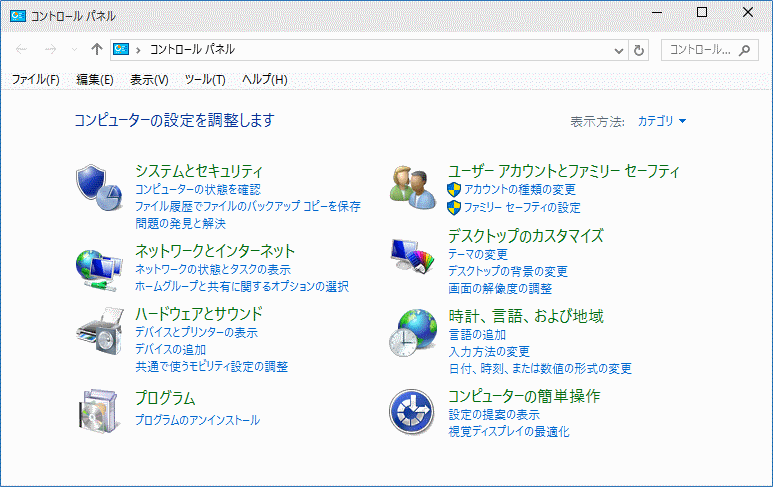Click 共通で使うモビリティ設定の調整 link
The width and height of the screenshot is (773, 487).
pos(211,367)
